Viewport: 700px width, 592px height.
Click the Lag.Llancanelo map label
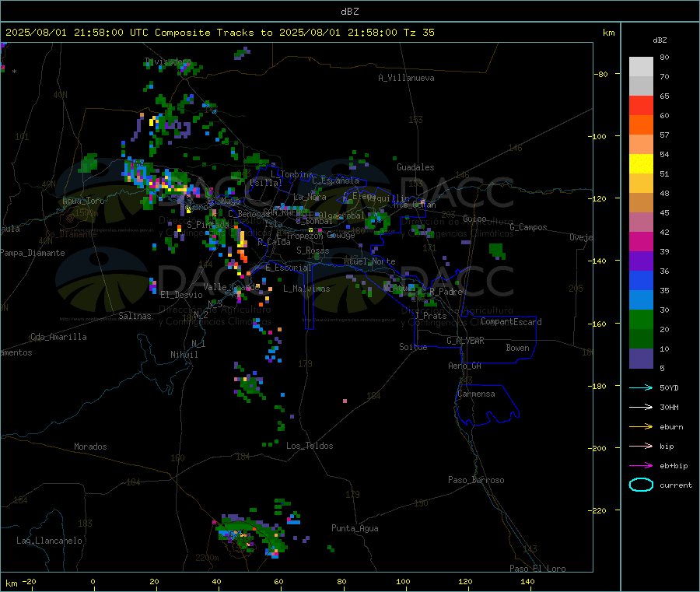(49, 541)
